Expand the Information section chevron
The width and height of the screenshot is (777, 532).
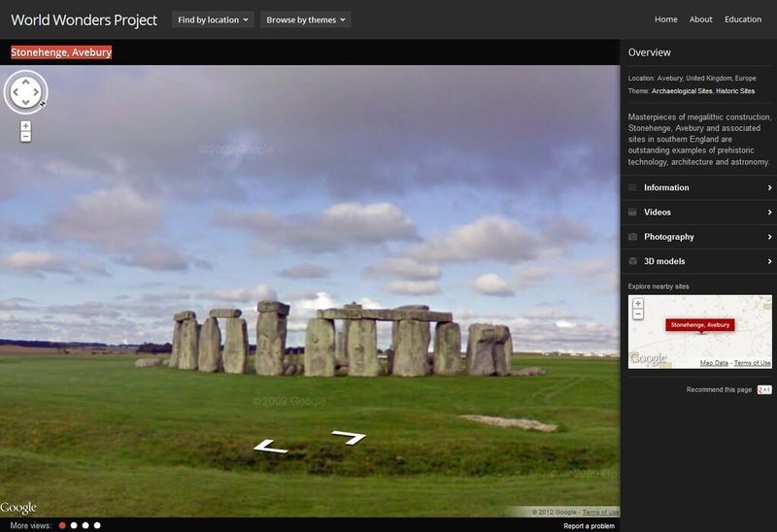click(x=769, y=187)
